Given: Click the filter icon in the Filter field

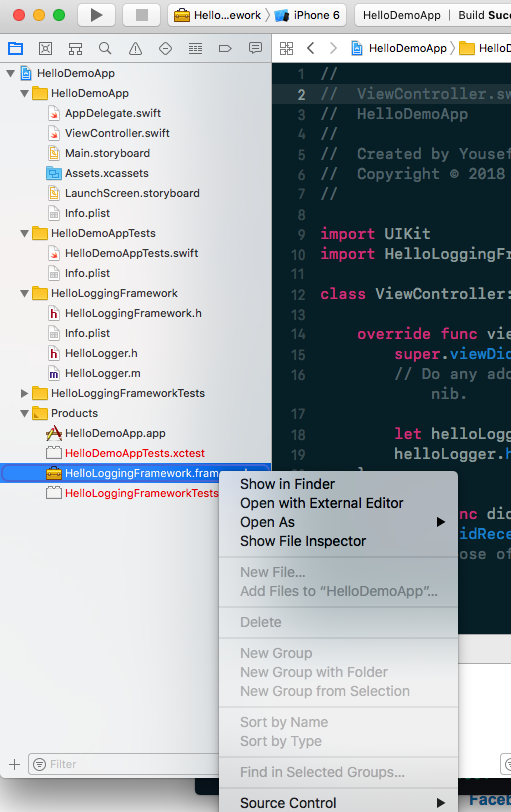Looking at the screenshot, I should pos(39,764).
